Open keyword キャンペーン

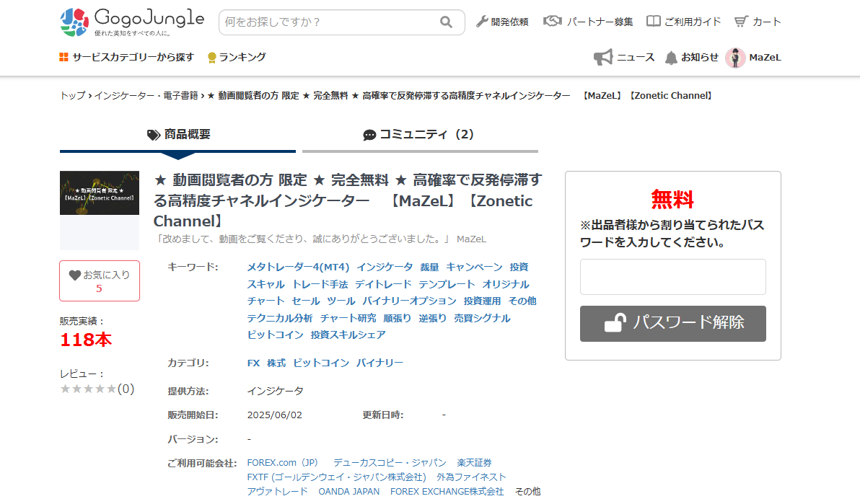click(474, 267)
